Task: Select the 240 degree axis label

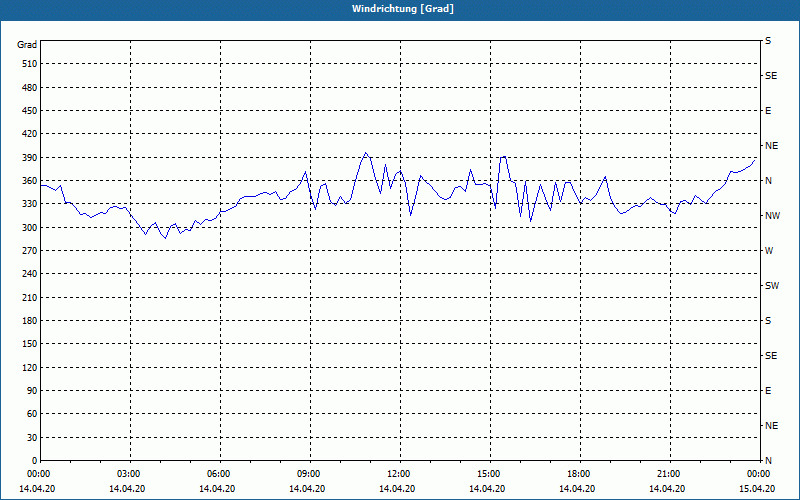Action: pos(30,274)
